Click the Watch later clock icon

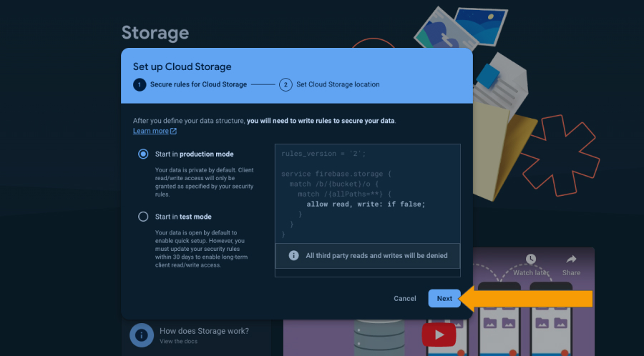[x=531, y=259]
